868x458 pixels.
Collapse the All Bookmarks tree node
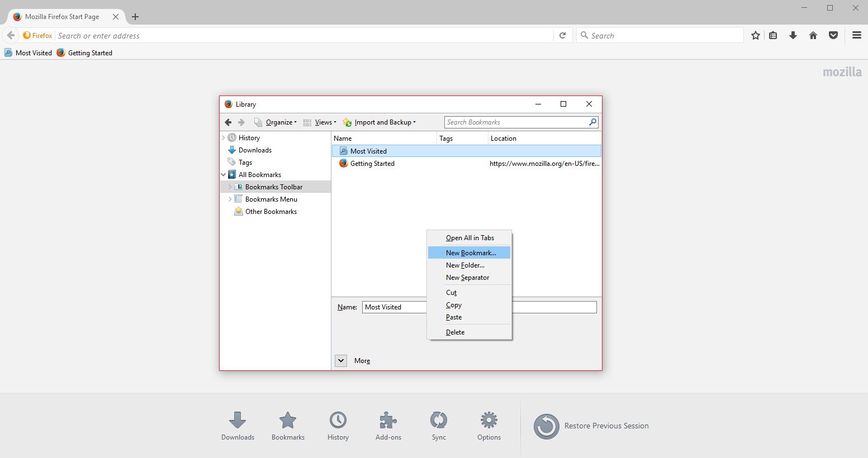pyautogui.click(x=224, y=175)
